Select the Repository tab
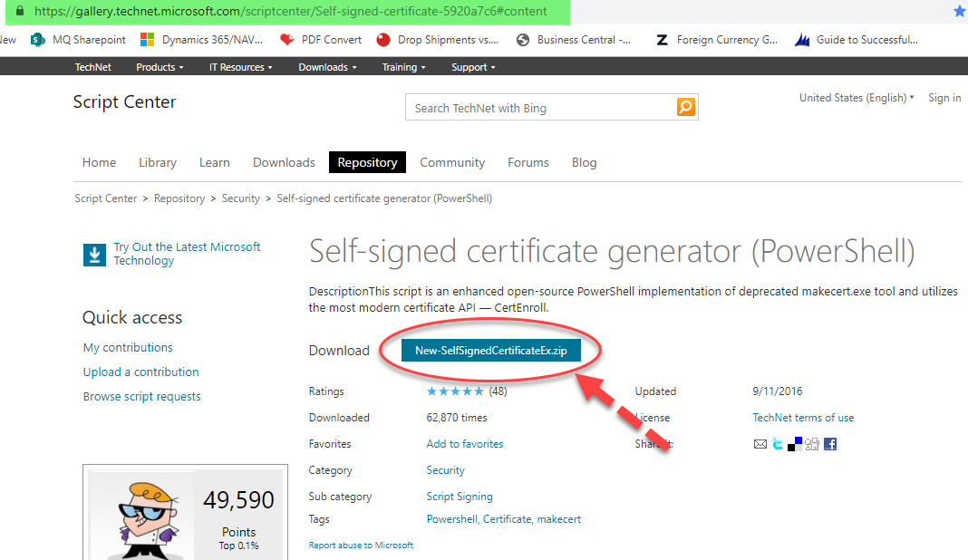 point(367,162)
